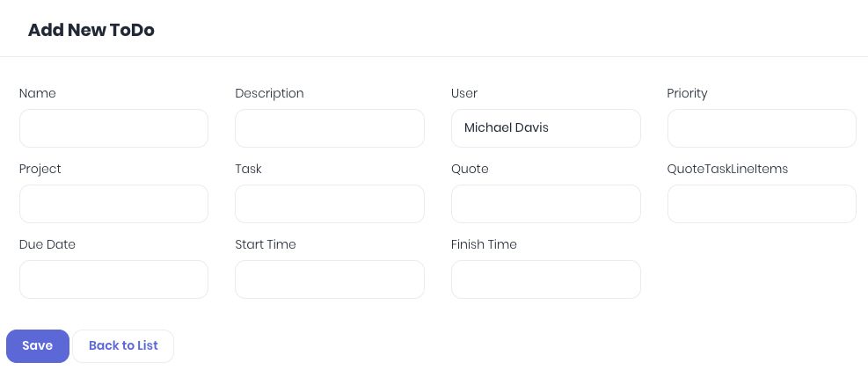
Task: Activate the Project input box
Action: click(x=113, y=204)
